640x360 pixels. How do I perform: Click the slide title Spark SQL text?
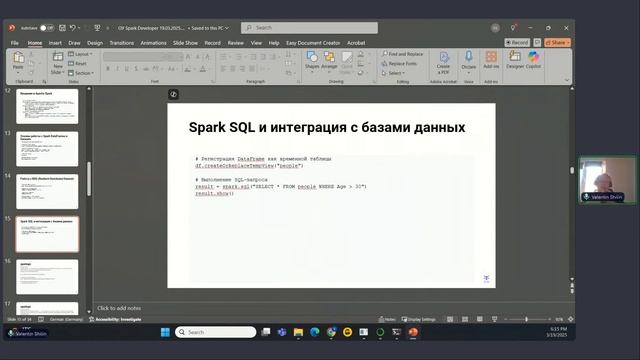click(327, 127)
